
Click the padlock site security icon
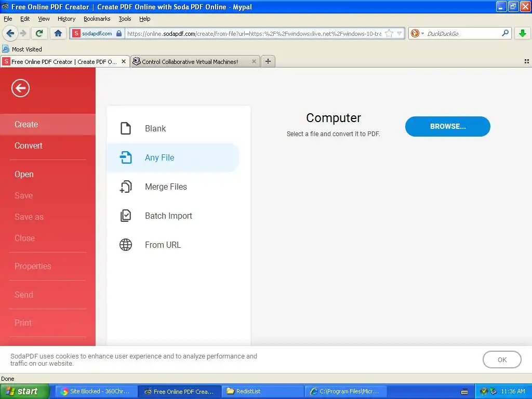(119, 33)
